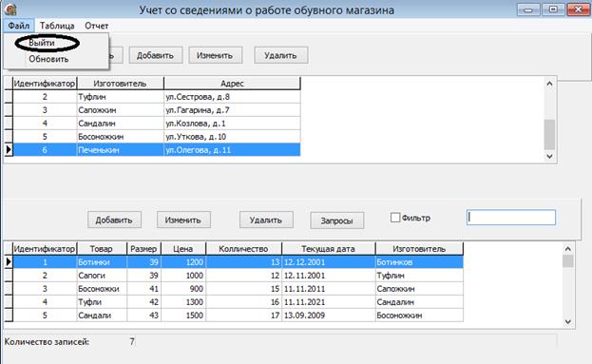Image resolution: width=592 pixels, height=364 pixels.
Task: Click the price cell 1000
Action: tap(183, 276)
